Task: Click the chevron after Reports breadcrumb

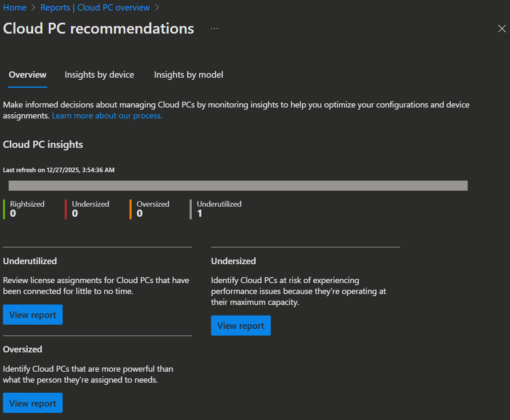Action: (157, 8)
